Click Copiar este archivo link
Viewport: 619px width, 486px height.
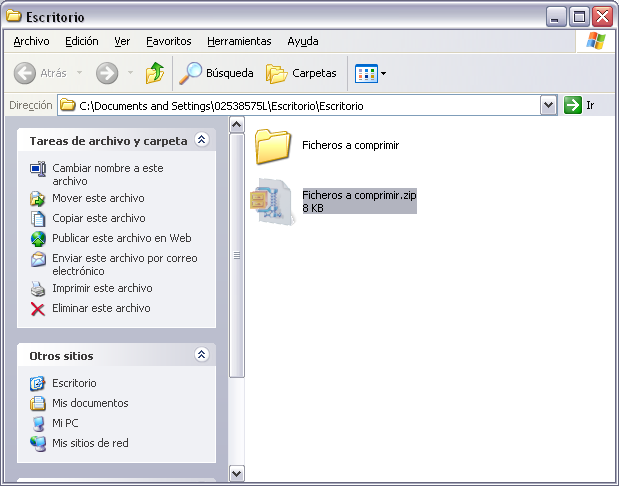99,218
